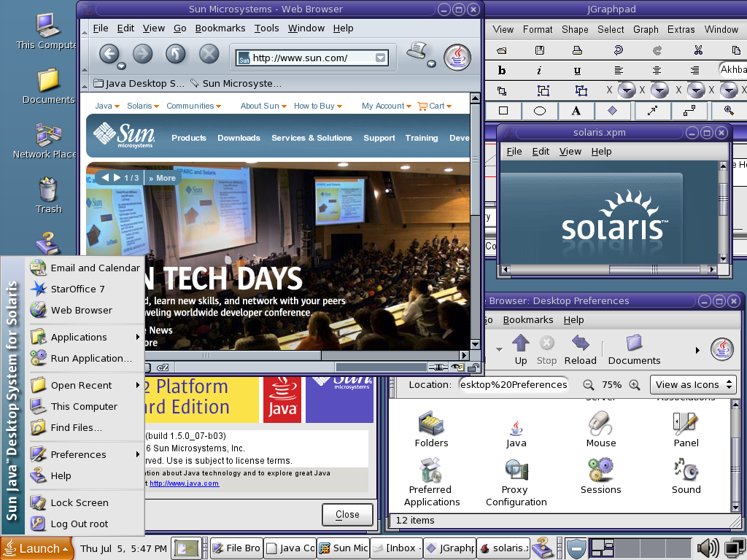747x560 pixels.
Task: Open the Sessions preferences icon
Action: coord(601,475)
